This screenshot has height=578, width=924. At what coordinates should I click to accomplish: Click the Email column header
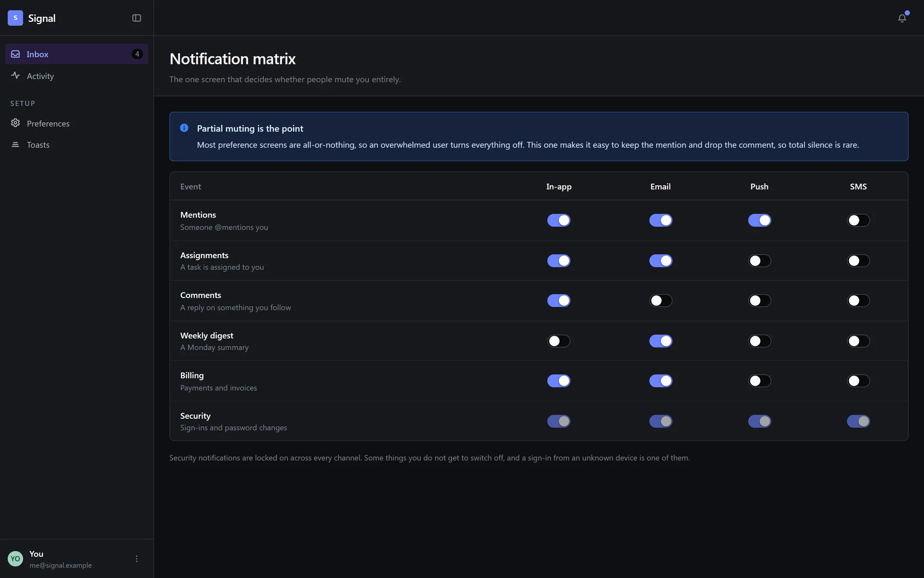coord(660,186)
